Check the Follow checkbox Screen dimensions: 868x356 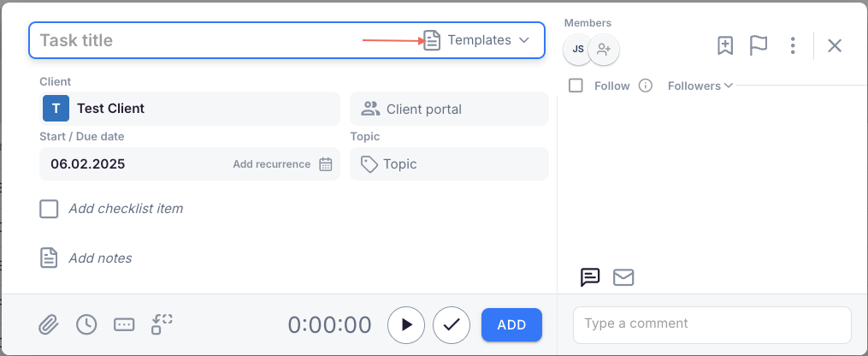pos(576,86)
